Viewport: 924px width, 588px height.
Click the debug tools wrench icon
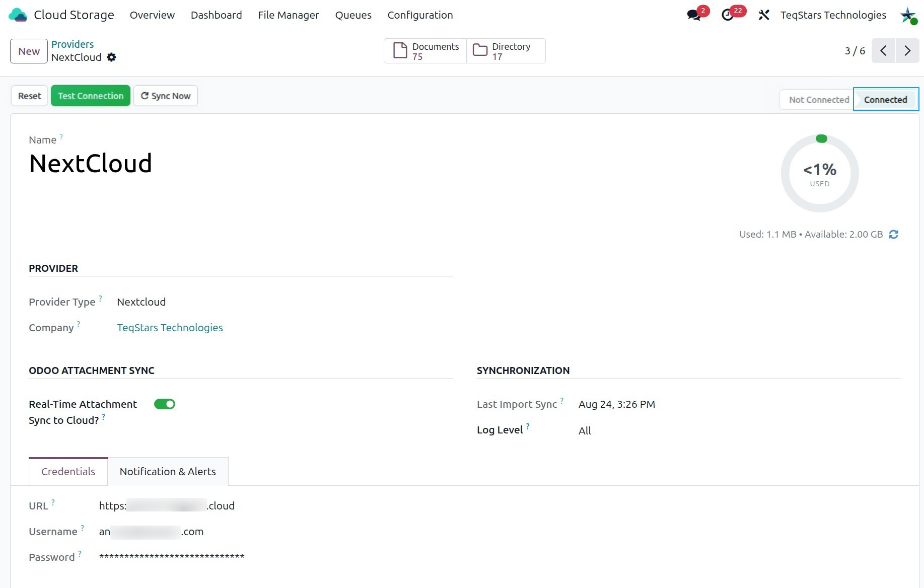(764, 15)
